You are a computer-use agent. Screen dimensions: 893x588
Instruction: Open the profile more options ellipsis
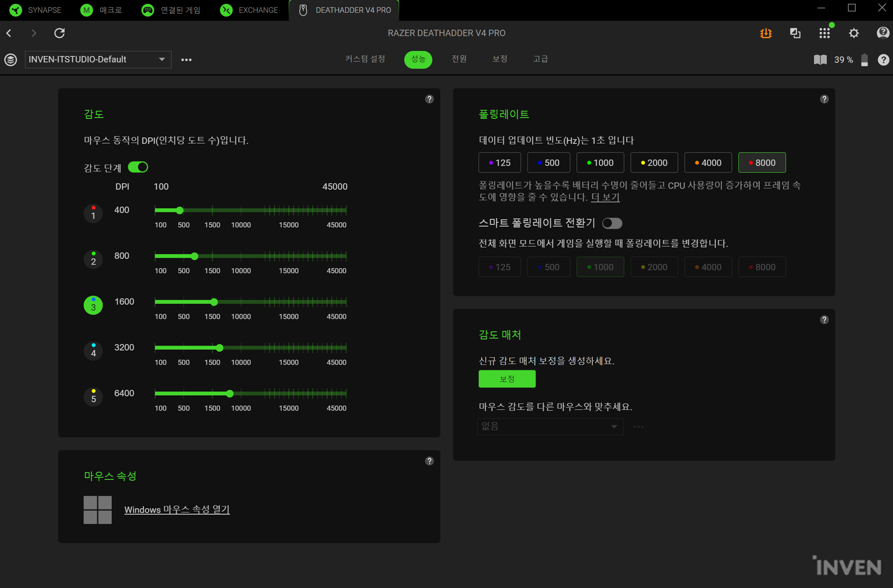[186, 60]
